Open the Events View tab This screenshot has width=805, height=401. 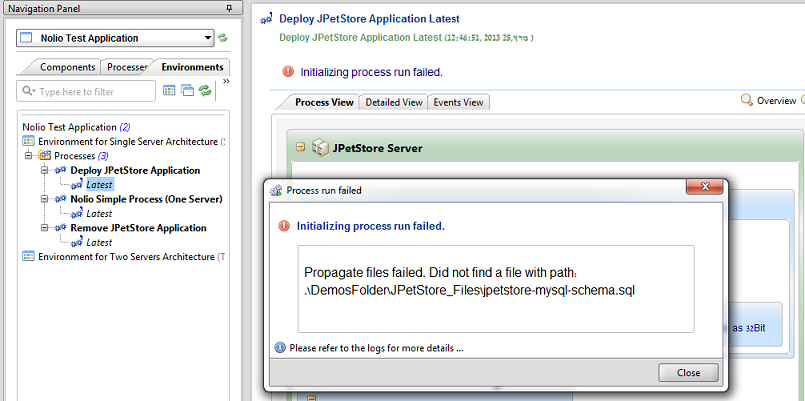(x=458, y=102)
